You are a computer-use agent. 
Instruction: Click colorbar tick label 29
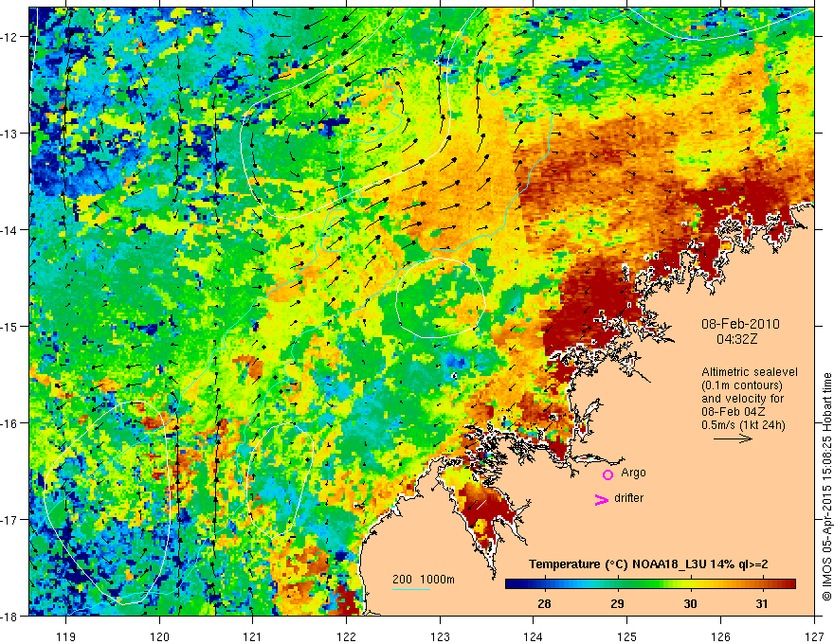(617, 603)
